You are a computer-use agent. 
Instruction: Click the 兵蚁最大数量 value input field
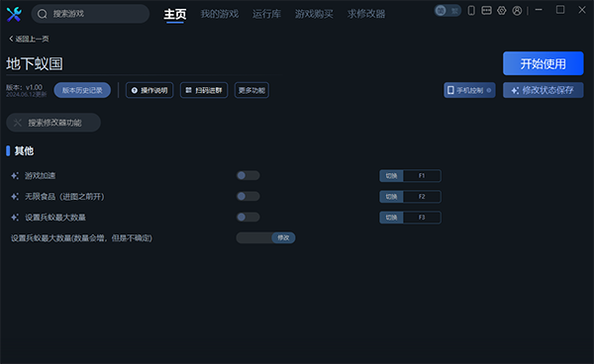pyautogui.click(x=253, y=237)
